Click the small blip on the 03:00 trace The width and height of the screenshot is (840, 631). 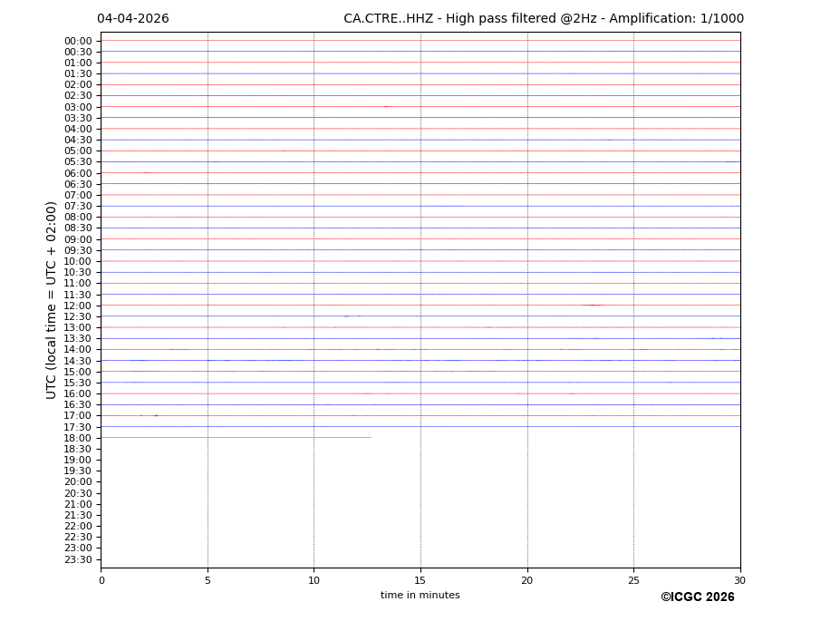pyautogui.click(x=387, y=107)
